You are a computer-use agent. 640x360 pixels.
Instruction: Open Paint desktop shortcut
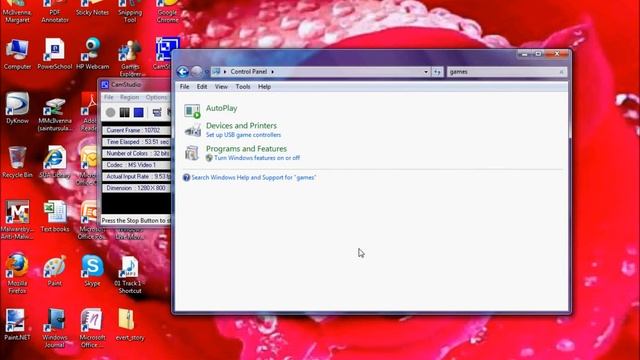[x=55, y=271]
